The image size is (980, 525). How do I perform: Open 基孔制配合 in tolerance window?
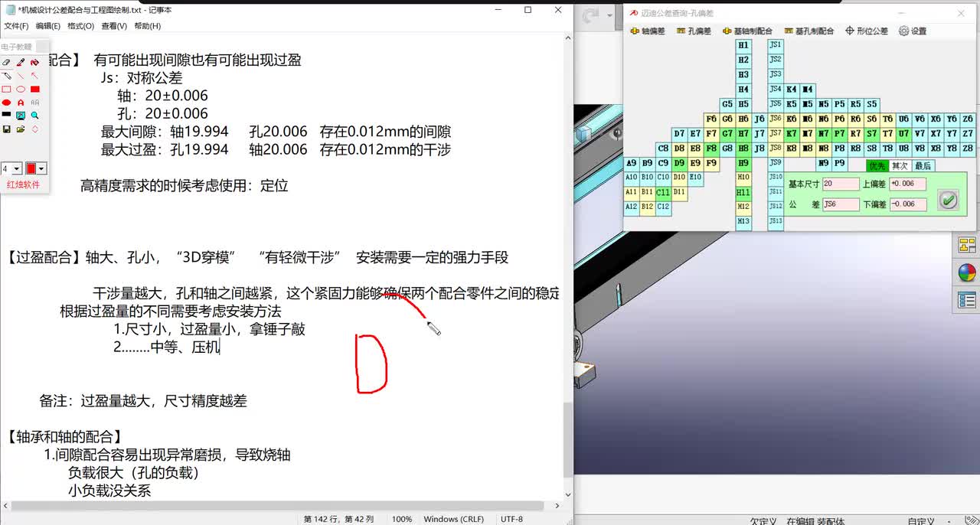(x=809, y=31)
